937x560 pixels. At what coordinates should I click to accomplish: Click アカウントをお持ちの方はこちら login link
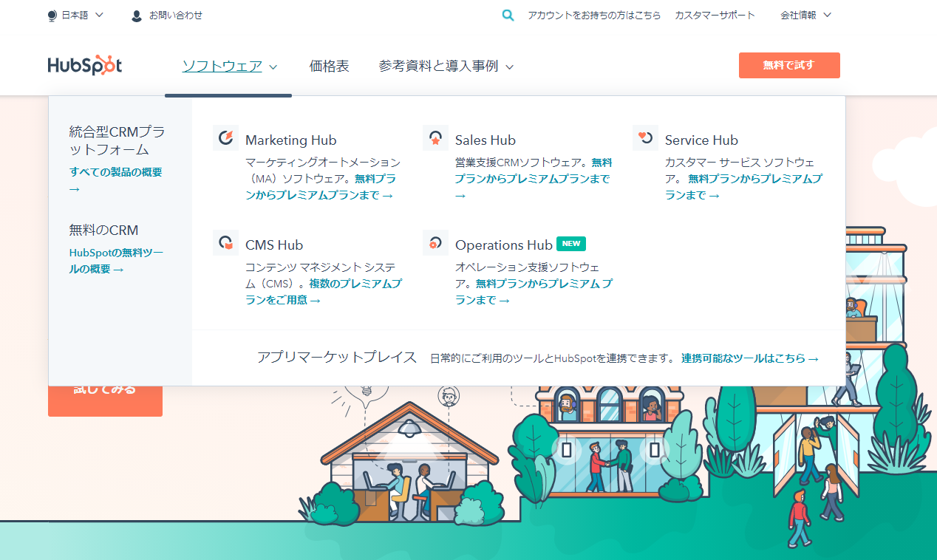(594, 15)
